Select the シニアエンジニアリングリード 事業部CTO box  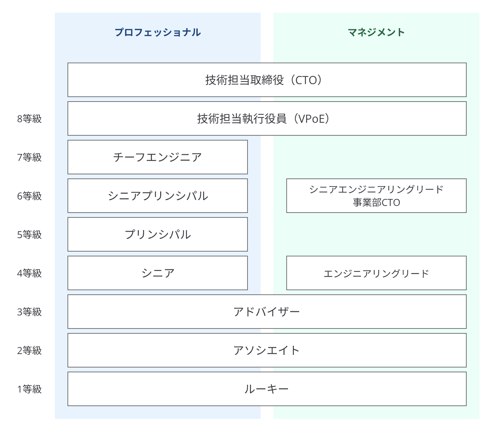click(x=376, y=196)
